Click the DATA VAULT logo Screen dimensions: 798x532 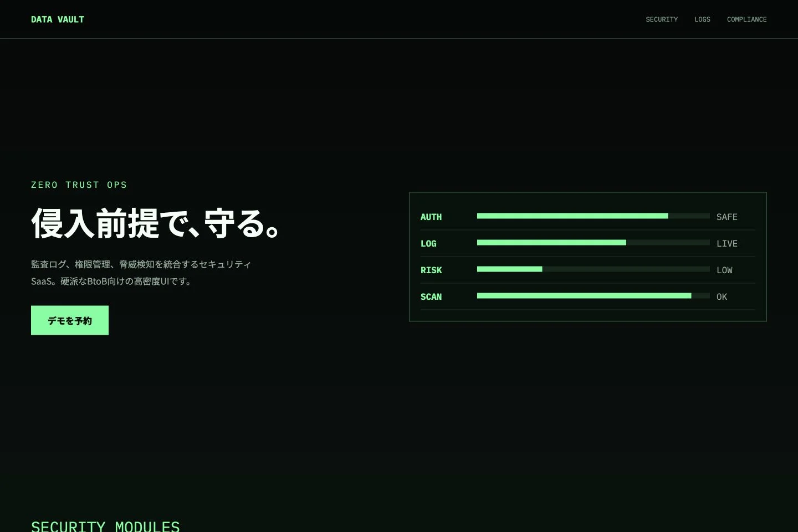tap(58, 19)
